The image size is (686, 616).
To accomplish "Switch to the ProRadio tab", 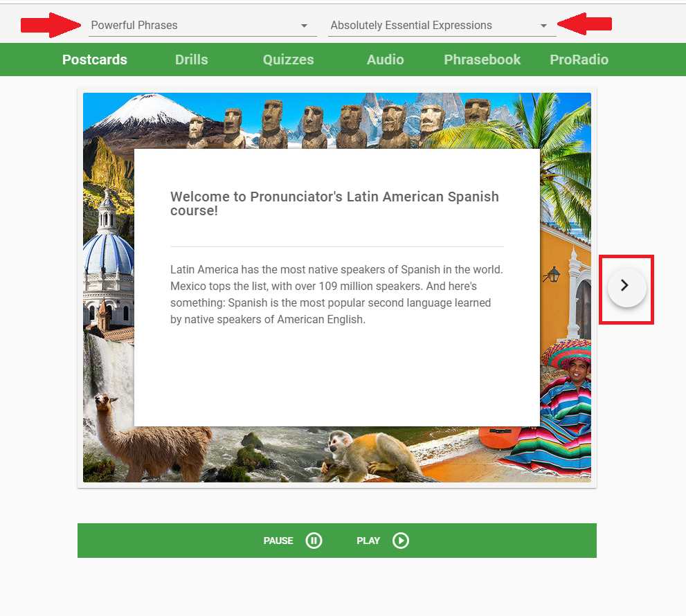I will pos(579,60).
